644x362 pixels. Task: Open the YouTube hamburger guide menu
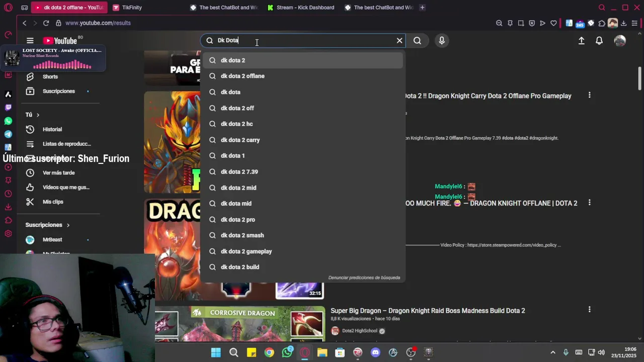click(30, 41)
